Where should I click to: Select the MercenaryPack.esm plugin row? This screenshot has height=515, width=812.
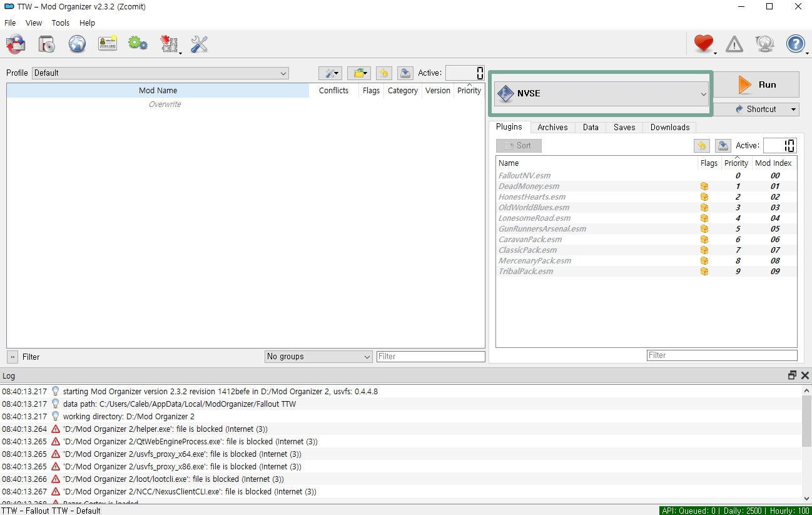pyautogui.click(x=646, y=261)
